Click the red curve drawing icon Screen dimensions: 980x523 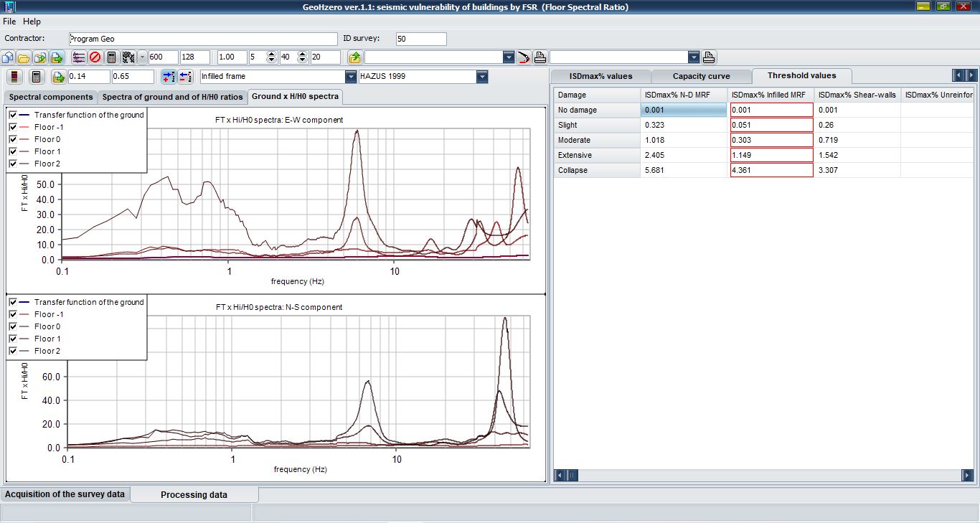(x=524, y=57)
